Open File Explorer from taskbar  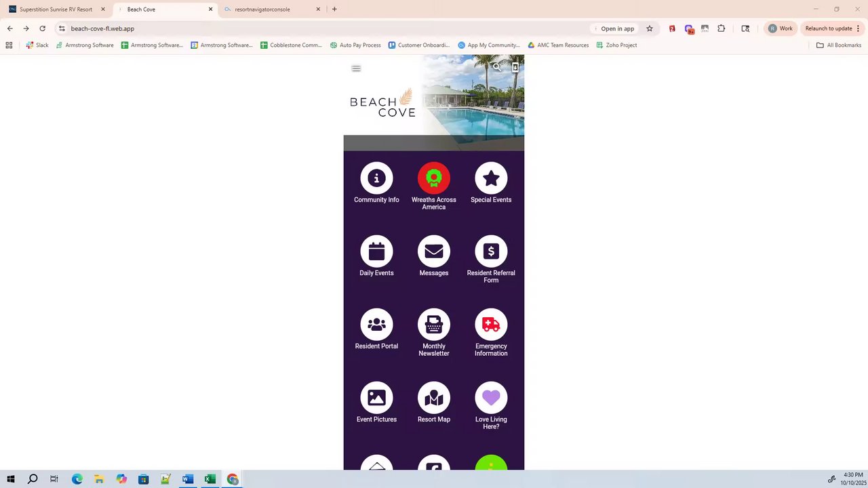point(99,479)
